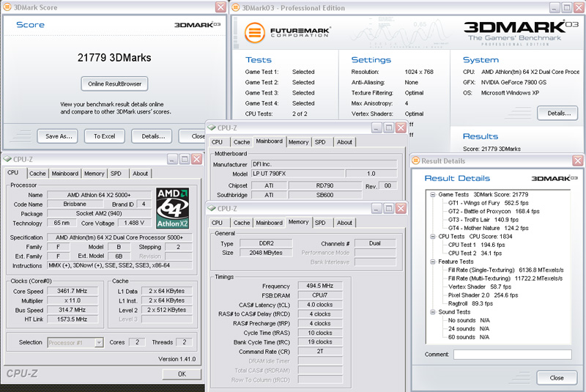Click the memory Frequency 494.5 MHz value
The image size is (586, 392).
click(x=320, y=286)
